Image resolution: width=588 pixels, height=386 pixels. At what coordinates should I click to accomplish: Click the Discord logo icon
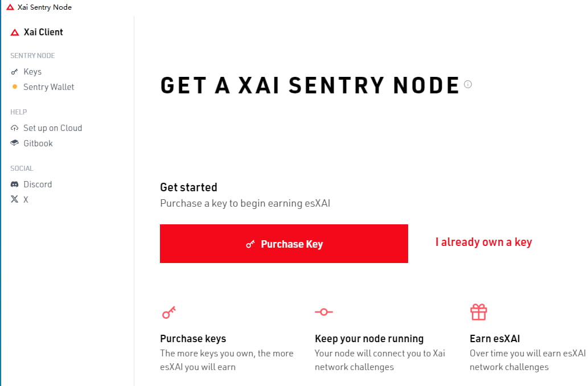(14, 184)
